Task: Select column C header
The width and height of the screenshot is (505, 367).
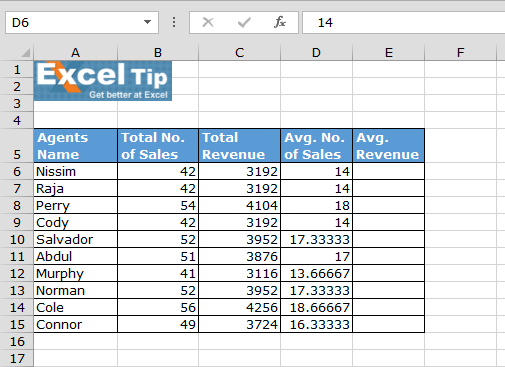Action: point(239,53)
